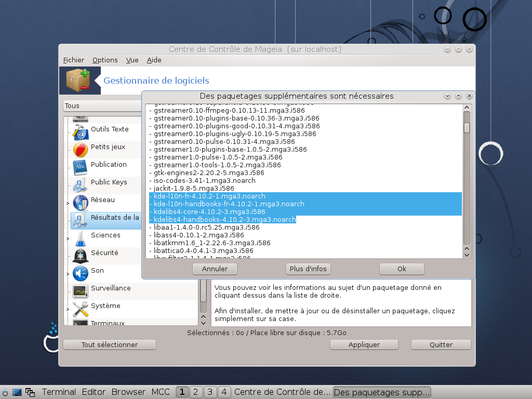Screen dimensions: 532x399
Task: Select the libattica0.4-0.4.1-3 row
Action: 305,251
